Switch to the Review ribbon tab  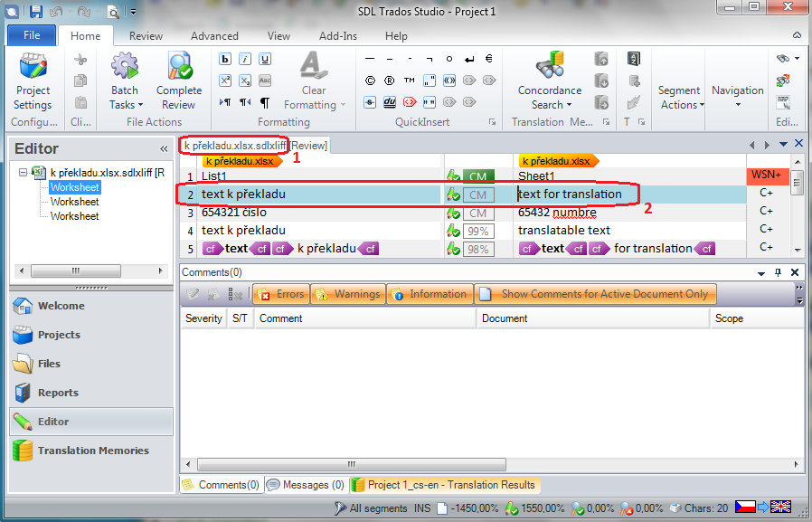[146, 36]
